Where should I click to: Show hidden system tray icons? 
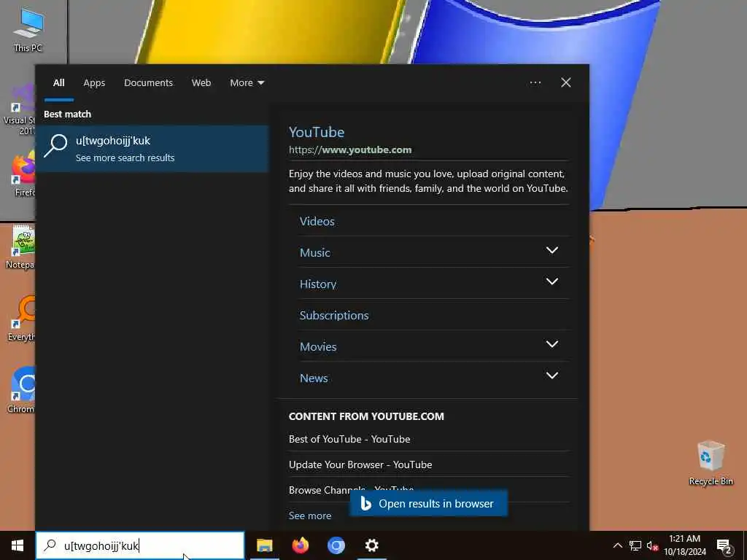click(x=617, y=545)
